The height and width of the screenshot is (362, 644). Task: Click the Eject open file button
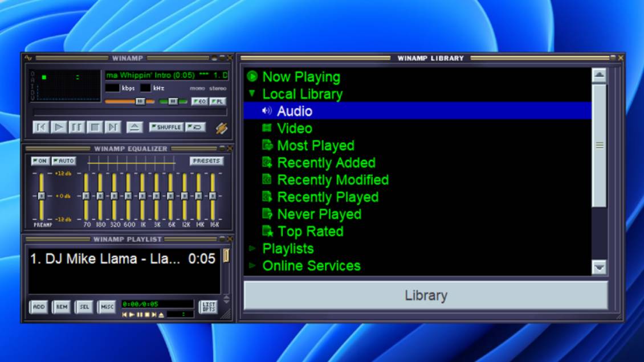click(134, 127)
